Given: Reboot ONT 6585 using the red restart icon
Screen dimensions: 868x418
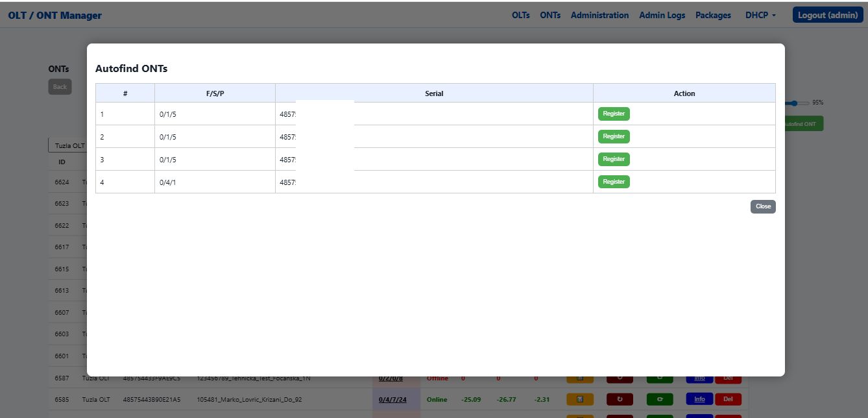Looking at the screenshot, I should point(620,399).
